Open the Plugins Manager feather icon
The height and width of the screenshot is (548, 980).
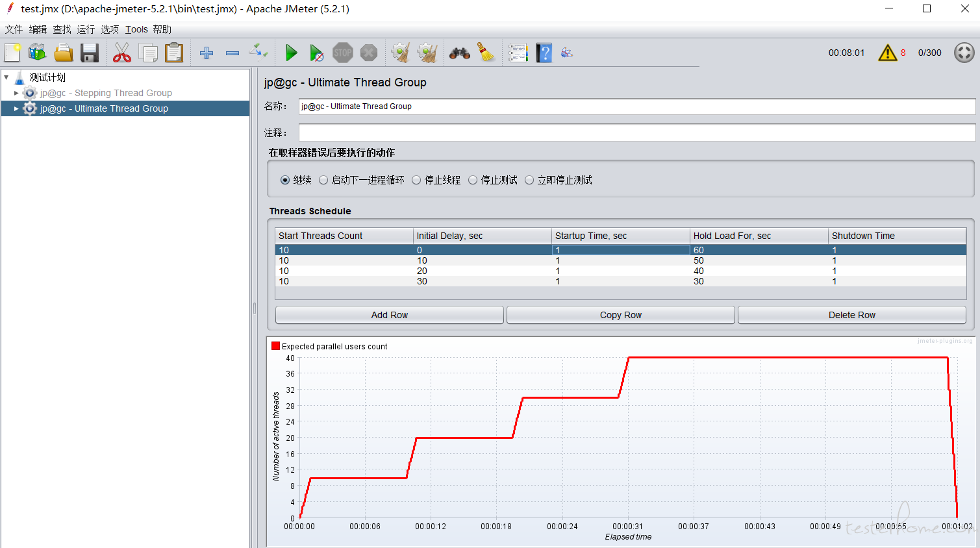point(567,53)
